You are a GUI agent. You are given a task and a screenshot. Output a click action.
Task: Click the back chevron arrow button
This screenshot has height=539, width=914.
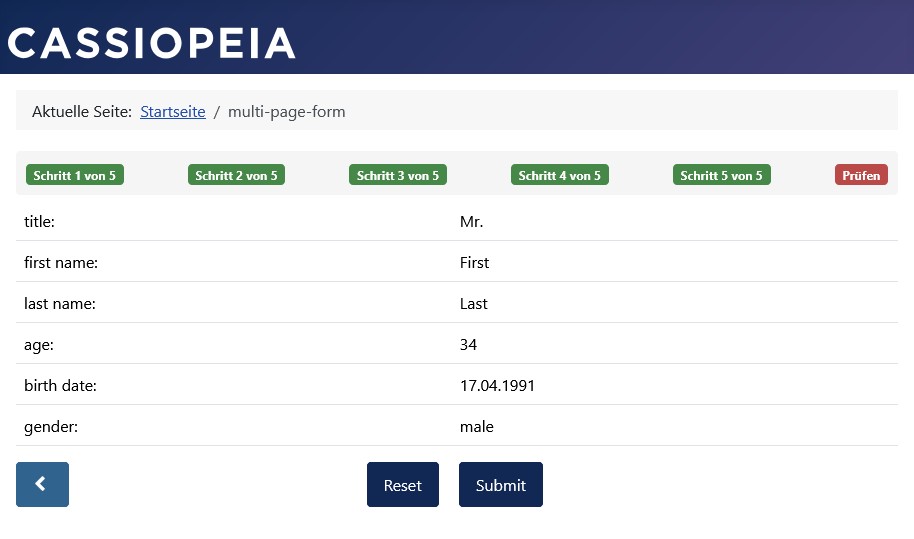(x=42, y=485)
